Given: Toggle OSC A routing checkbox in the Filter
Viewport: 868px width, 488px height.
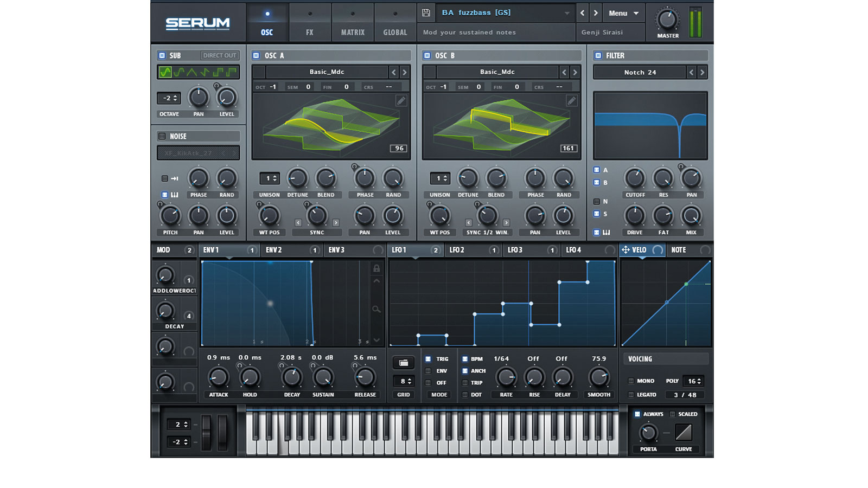Looking at the screenshot, I should click(x=598, y=170).
